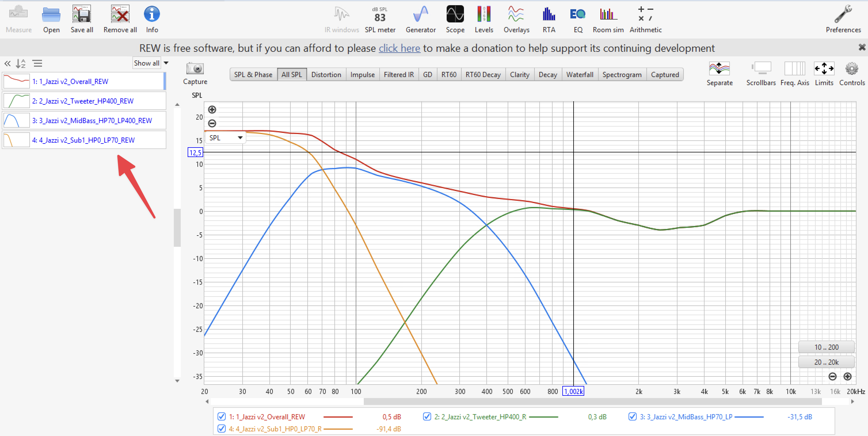
Task: Click the Separate traces icon
Action: point(719,69)
